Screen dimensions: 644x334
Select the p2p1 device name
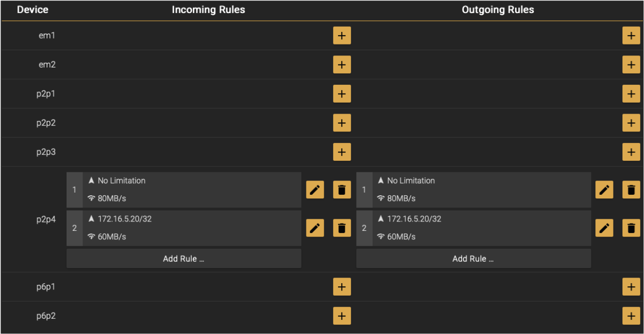tap(46, 94)
